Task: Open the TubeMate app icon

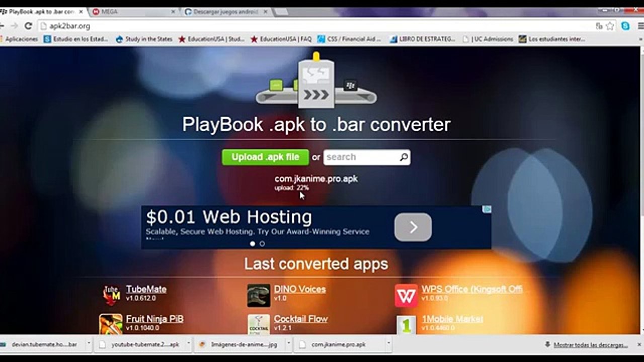Action: coord(112,295)
